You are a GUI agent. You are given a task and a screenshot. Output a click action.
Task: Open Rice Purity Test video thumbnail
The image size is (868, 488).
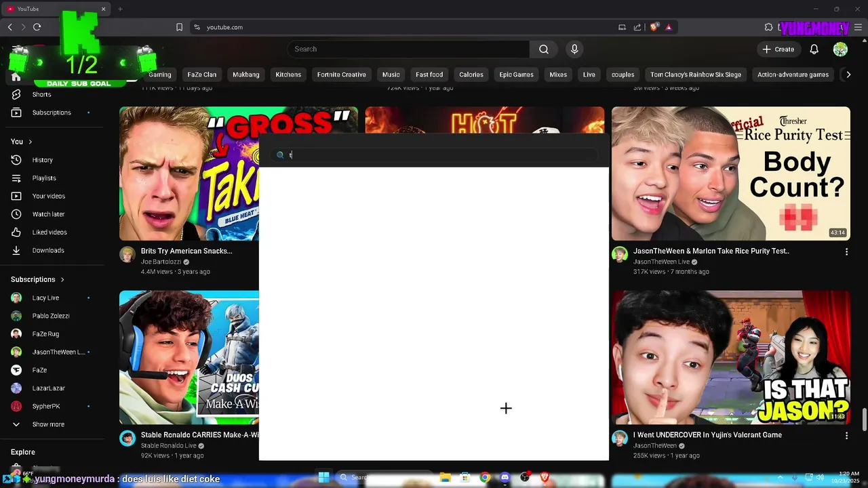pos(731,174)
